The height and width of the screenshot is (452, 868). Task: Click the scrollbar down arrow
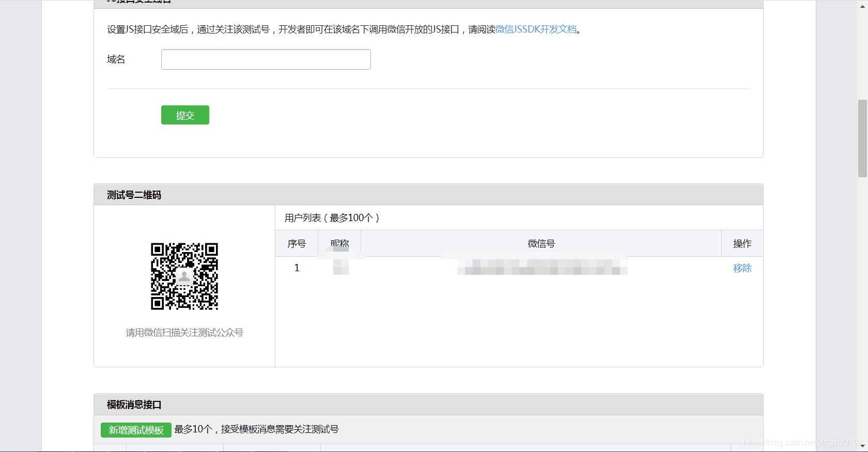point(862,446)
